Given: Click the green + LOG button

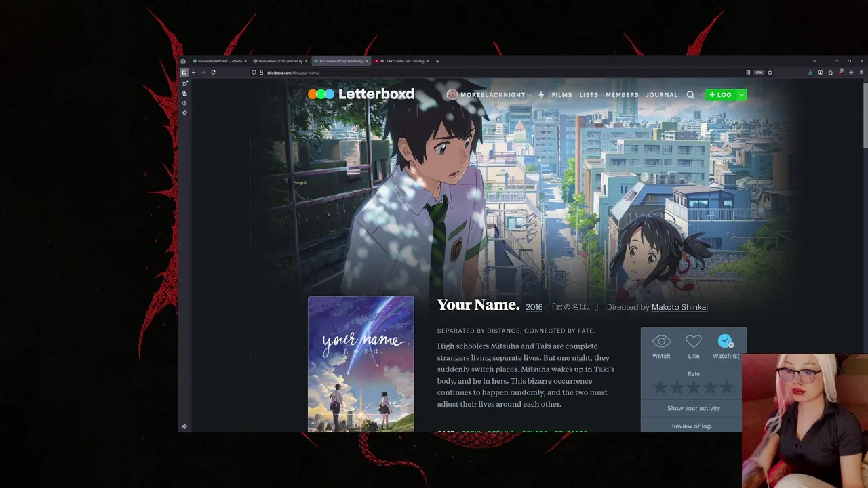Looking at the screenshot, I should point(721,95).
